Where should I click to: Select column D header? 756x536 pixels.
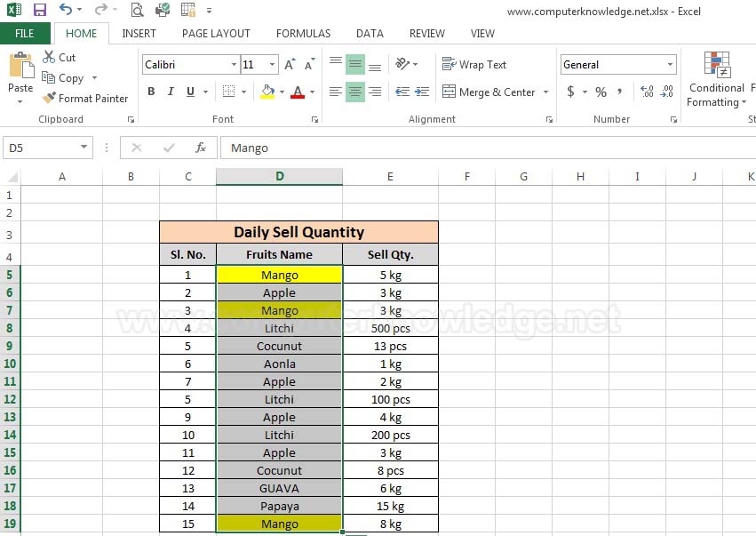(280, 177)
